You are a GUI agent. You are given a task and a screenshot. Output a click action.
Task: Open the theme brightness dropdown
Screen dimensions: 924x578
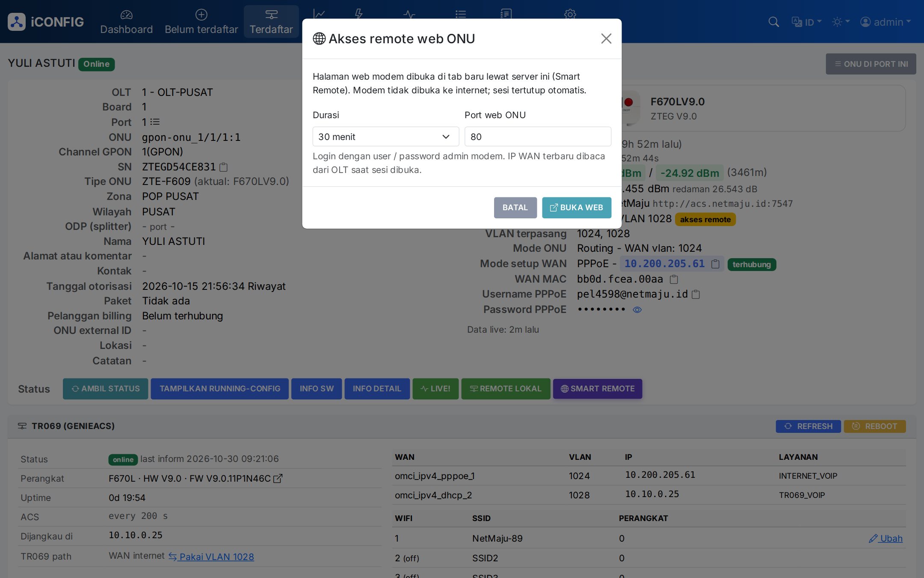841,22
